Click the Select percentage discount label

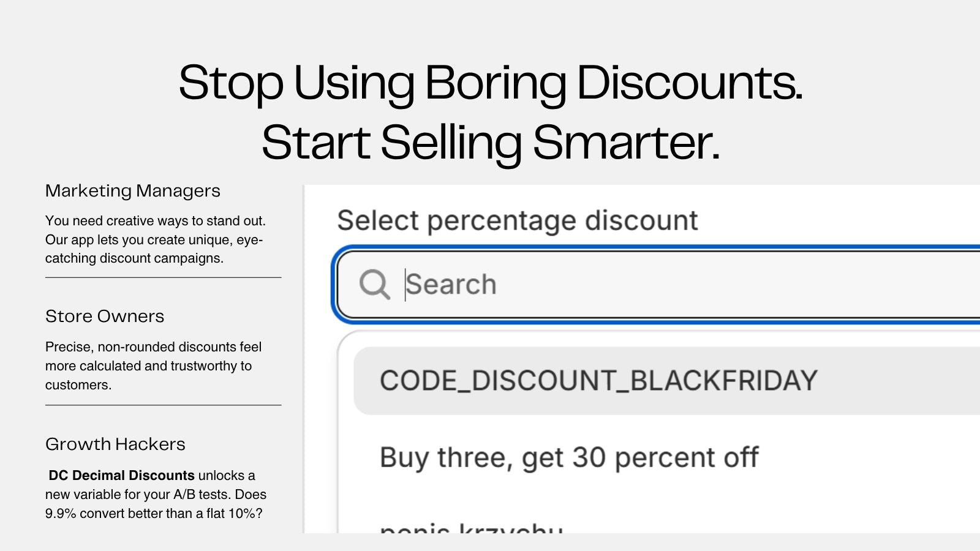click(x=518, y=220)
